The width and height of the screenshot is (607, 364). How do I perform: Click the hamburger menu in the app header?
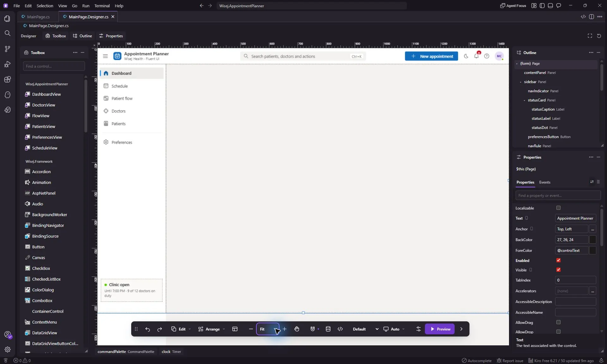(x=105, y=56)
